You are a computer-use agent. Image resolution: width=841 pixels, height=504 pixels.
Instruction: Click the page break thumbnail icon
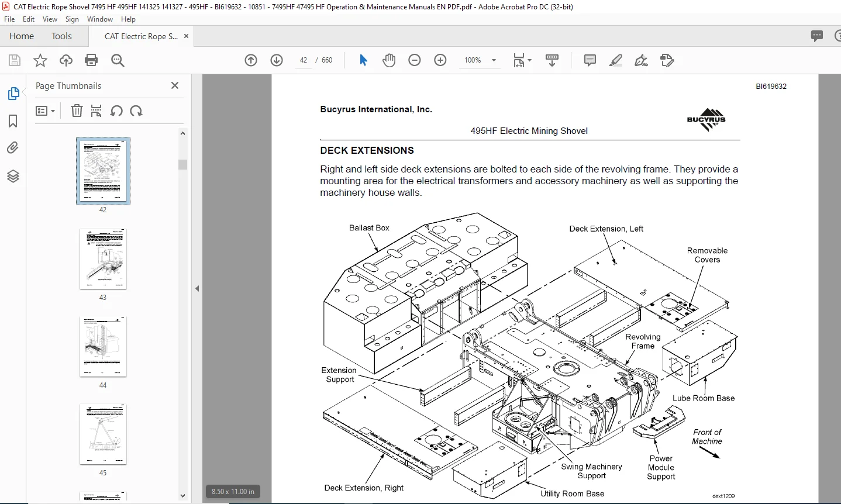point(96,111)
